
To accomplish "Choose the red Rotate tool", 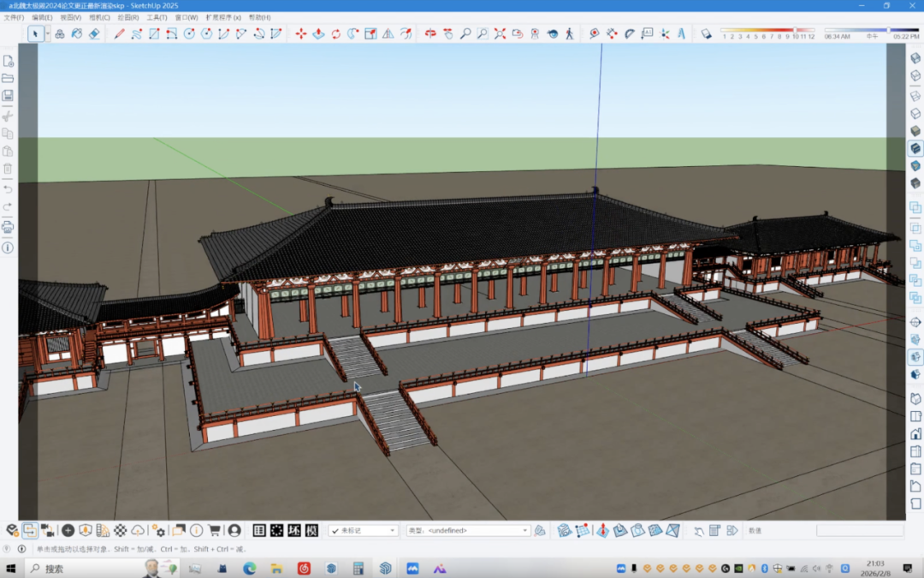I will click(x=336, y=33).
